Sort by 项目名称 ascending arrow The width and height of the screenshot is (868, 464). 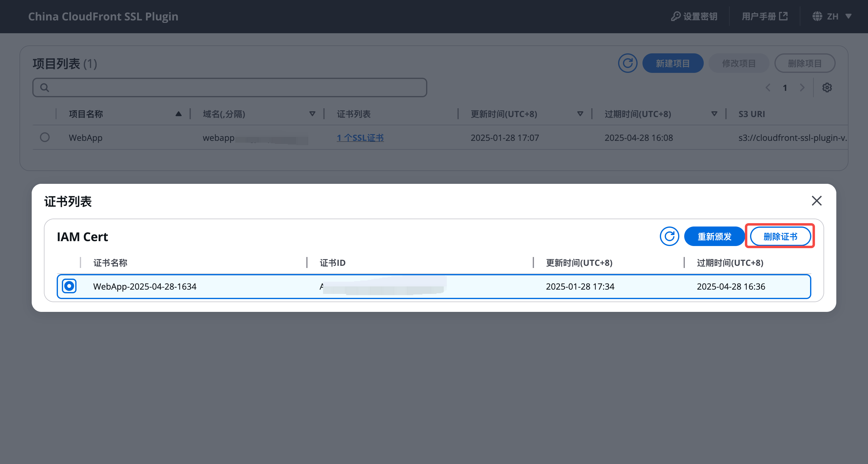coord(179,114)
